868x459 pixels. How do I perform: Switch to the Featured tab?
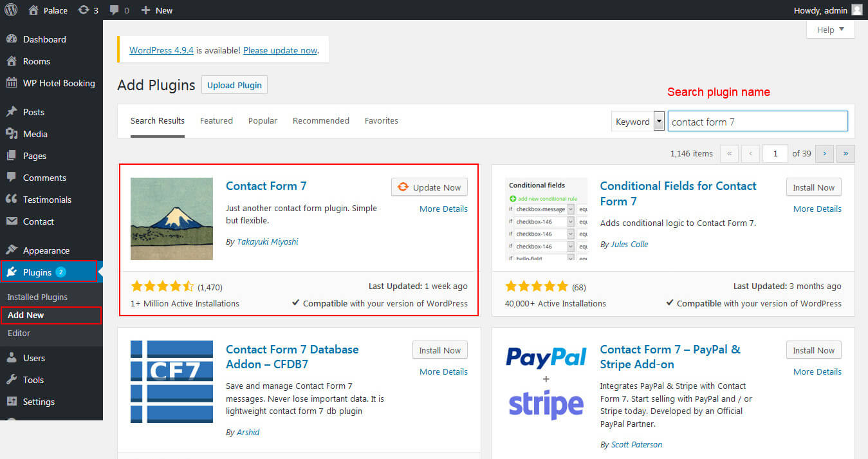click(216, 121)
